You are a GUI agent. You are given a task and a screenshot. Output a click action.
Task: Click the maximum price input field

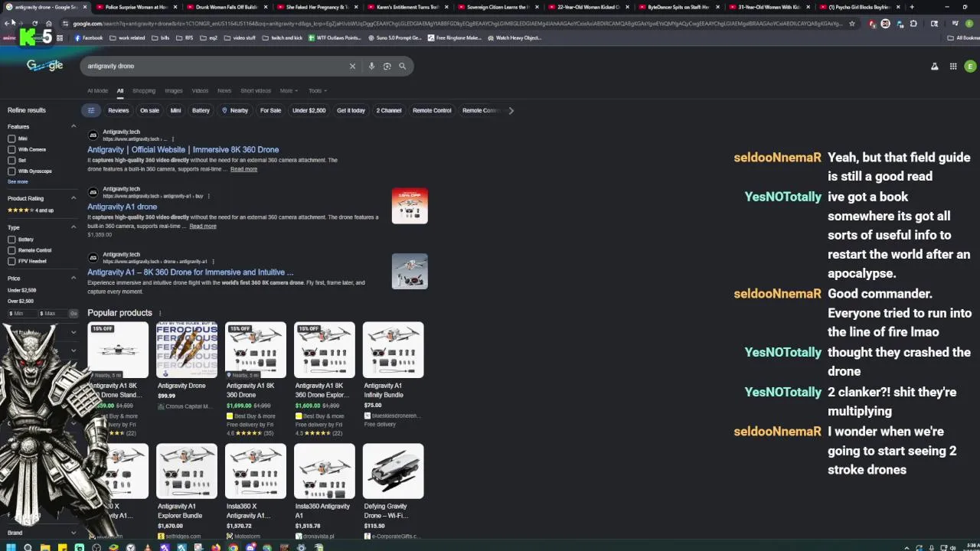(52, 313)
